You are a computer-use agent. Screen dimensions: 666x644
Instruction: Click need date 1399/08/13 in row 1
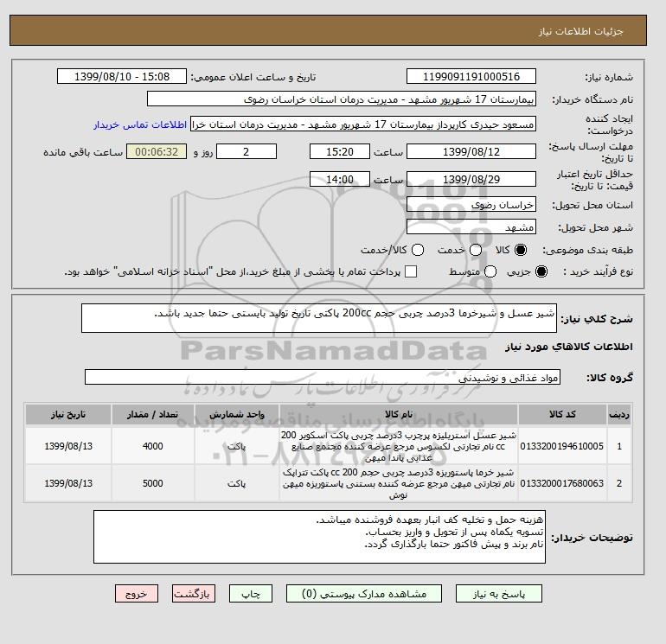click(x=68, y=446)
